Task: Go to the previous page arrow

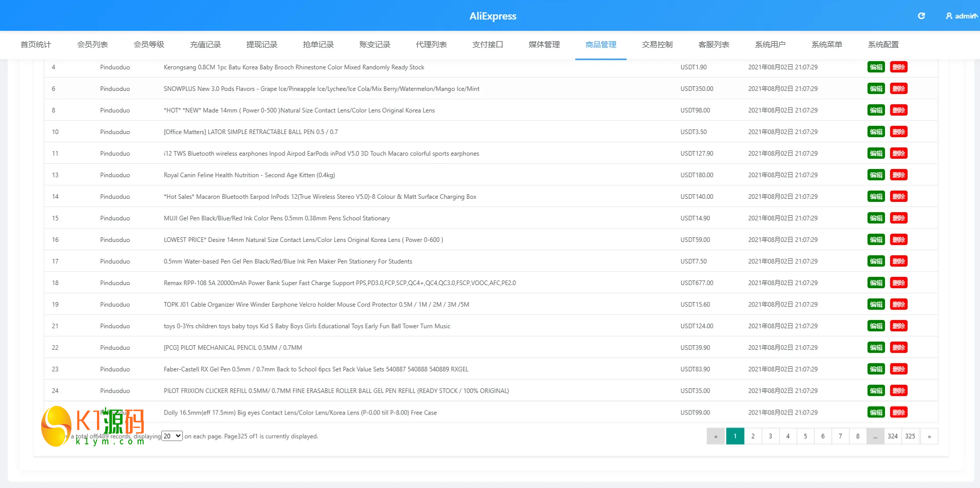Action: click(715, 436)
